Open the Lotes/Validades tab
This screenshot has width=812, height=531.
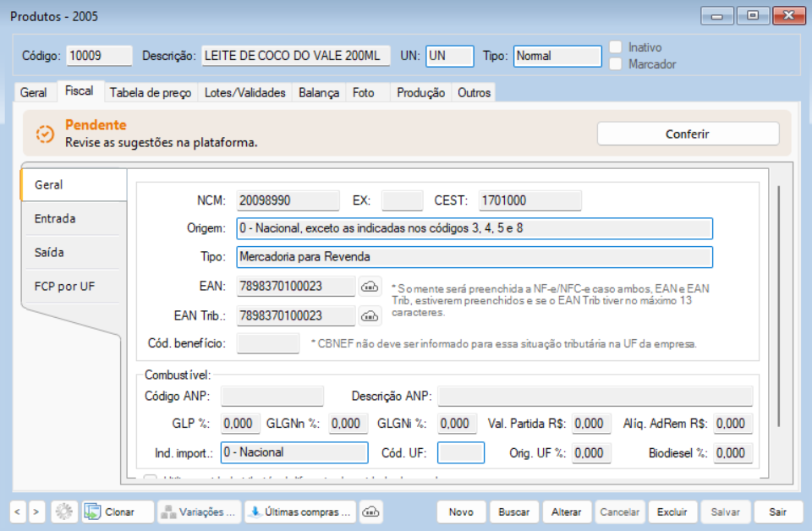pos(245,93)
